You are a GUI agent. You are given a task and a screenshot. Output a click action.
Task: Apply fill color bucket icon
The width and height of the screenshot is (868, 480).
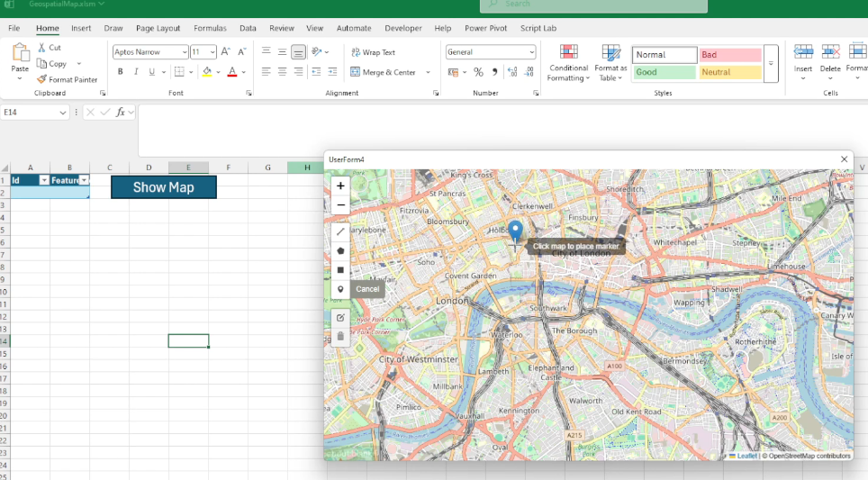[207, 72]
